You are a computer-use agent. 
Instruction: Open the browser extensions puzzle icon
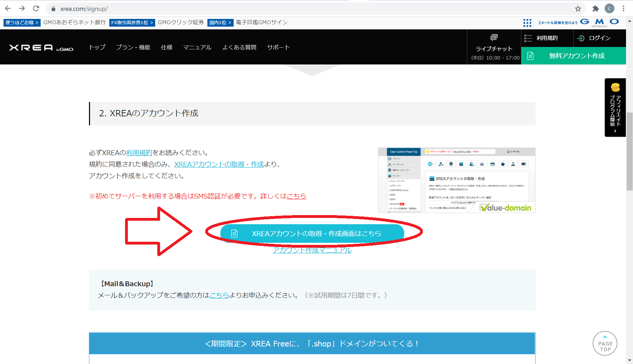[596, 9]
